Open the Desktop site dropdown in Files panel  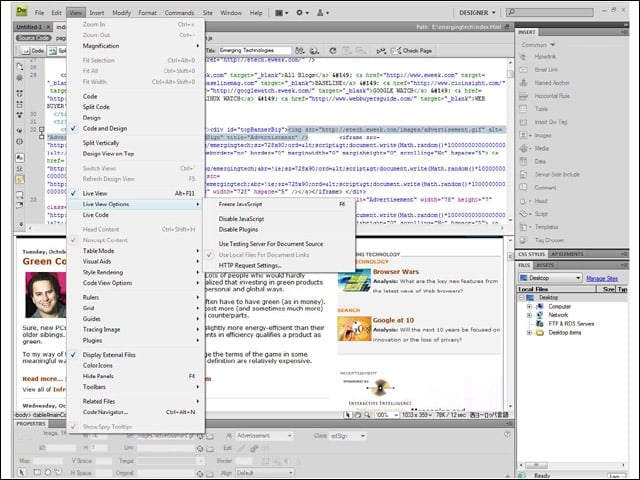click(549, 278)
